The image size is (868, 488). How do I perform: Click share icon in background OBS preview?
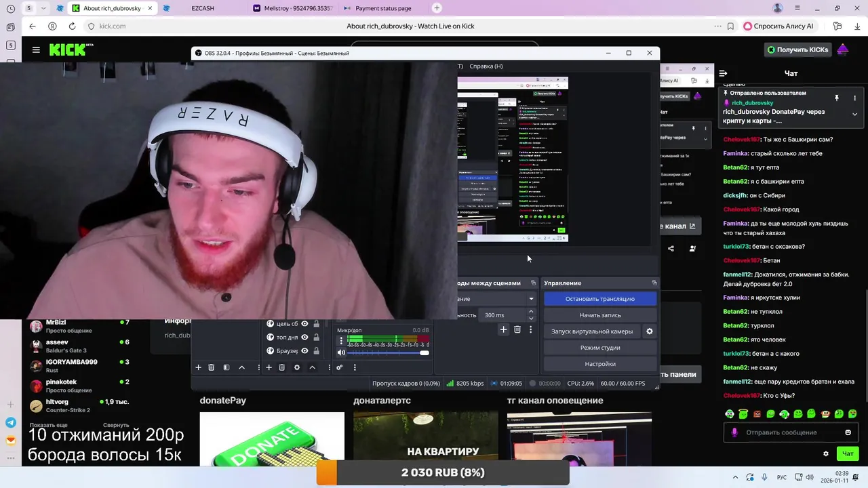(x=671, y=249)
